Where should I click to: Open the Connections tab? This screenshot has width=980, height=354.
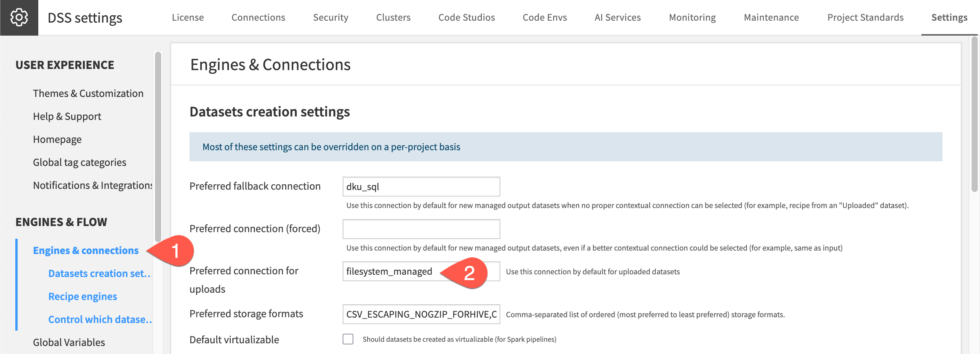point(258,18)
